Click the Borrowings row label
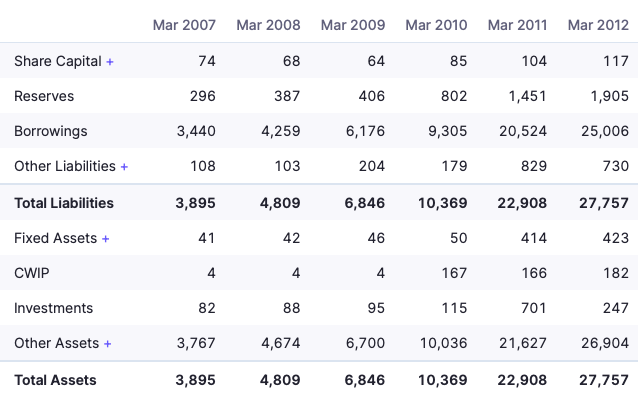The height and width of the screenshot is (410, 638). (x=51, y=131)
